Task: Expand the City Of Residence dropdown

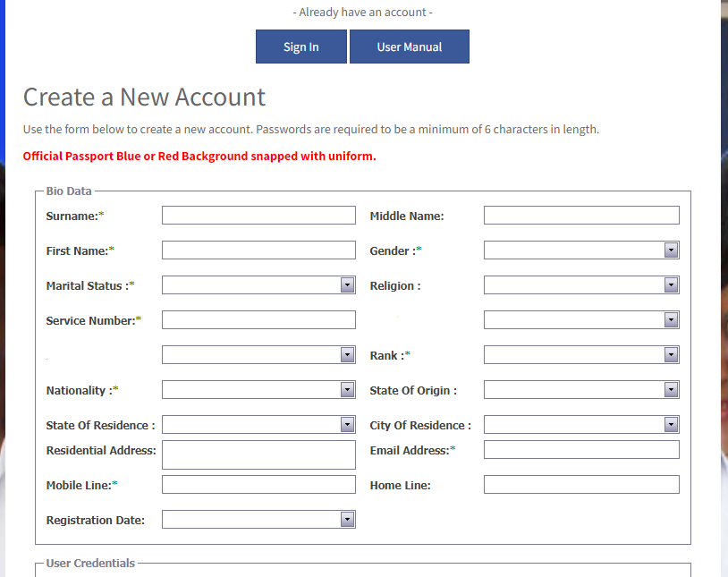Action: pos(580,425)
